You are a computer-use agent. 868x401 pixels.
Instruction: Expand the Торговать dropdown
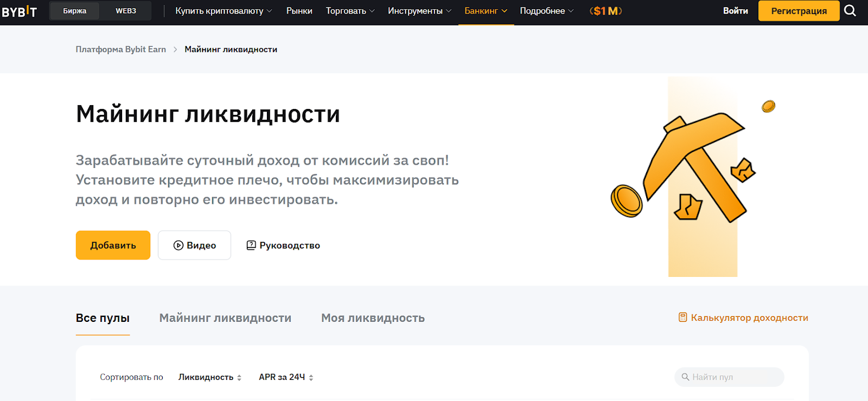(x=350, y=11)
